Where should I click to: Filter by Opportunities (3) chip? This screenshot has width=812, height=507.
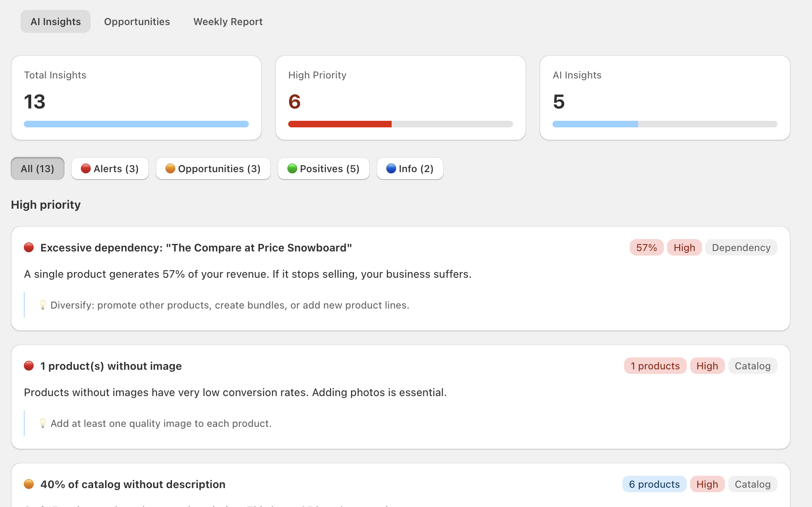click(x=213, y=168)
